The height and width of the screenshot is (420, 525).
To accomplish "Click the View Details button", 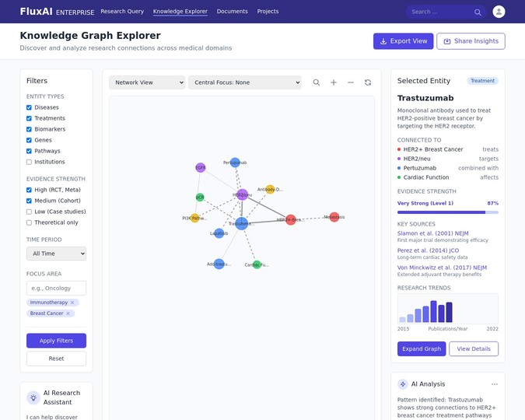I will [x=474, y=348].
